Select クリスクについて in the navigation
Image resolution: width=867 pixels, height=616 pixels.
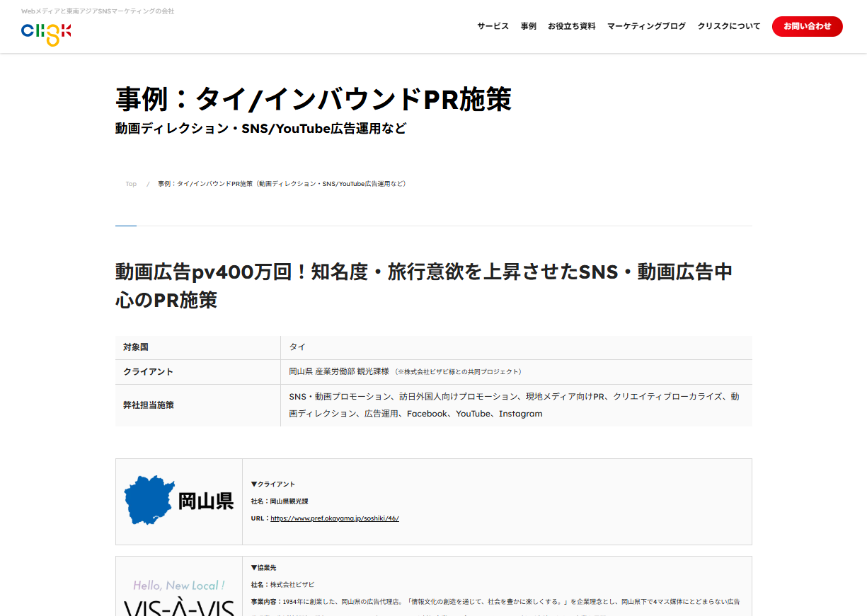[x=728, y=25]
